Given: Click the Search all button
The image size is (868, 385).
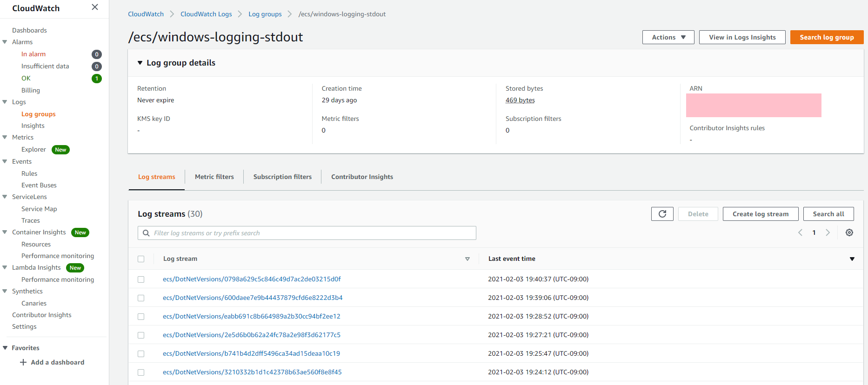Looking at the screenshot, I should pyautogui.click(x=828, y=214).
